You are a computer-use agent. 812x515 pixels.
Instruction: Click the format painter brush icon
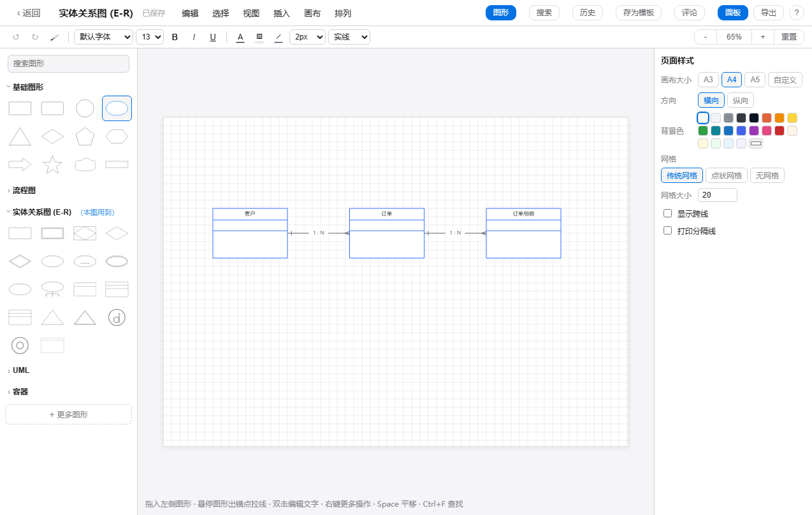(54, 37)
